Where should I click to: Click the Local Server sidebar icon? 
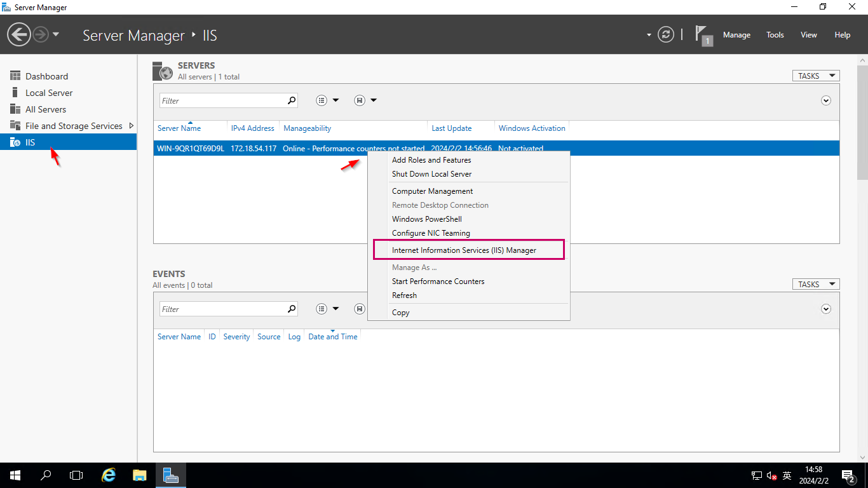tap(15, 93)
